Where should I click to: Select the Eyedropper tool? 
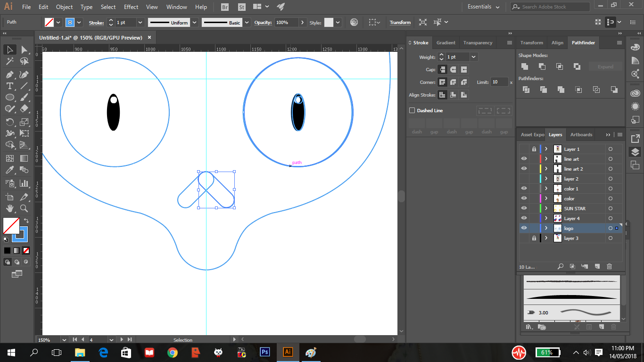click(x=10, y=170)
